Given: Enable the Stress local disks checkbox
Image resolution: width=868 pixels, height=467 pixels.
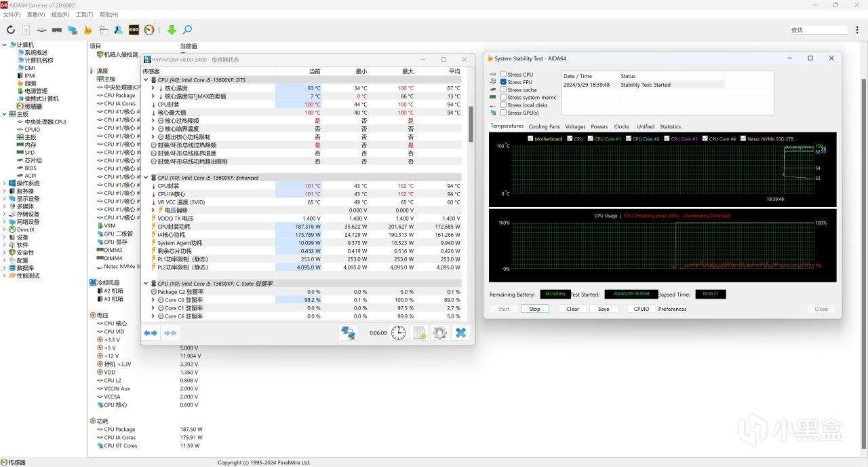Looking at the screenshot, I should coord(503,105).
